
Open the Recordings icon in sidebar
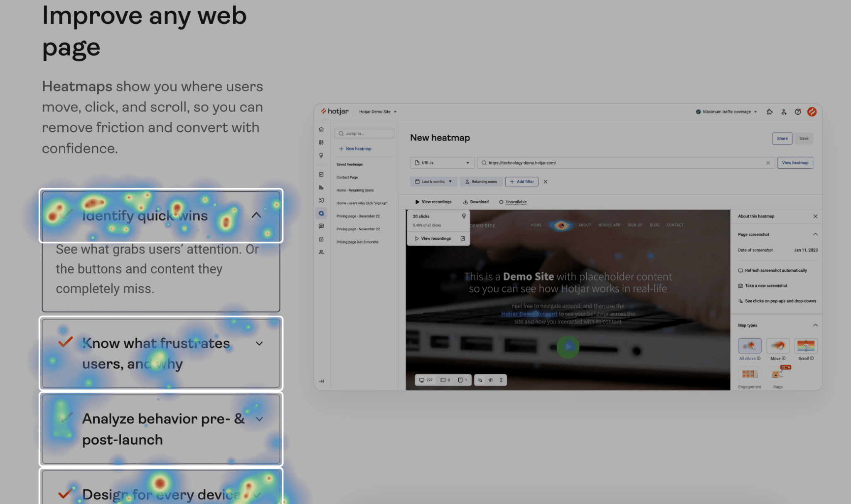coord(321,200)
